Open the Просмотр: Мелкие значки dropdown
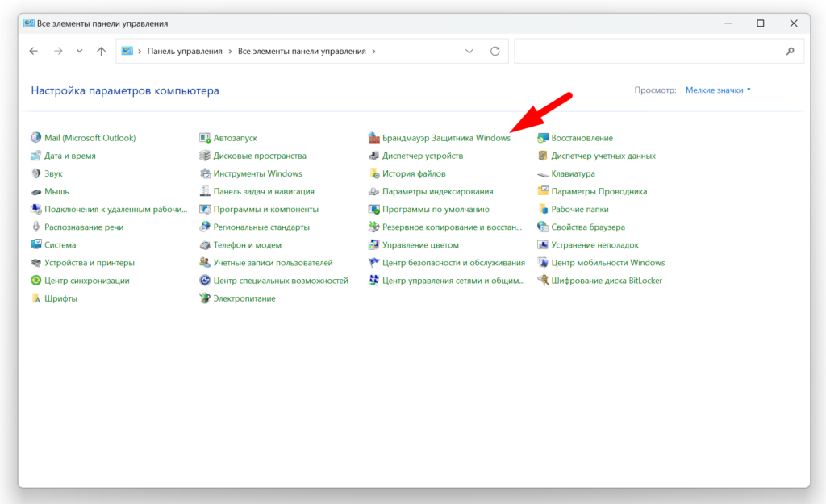 (x=718, y=90)
